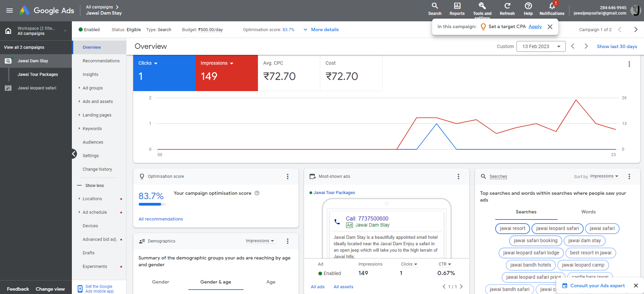
Task: Click the jawai resort search chip
Action: (512, 229)
